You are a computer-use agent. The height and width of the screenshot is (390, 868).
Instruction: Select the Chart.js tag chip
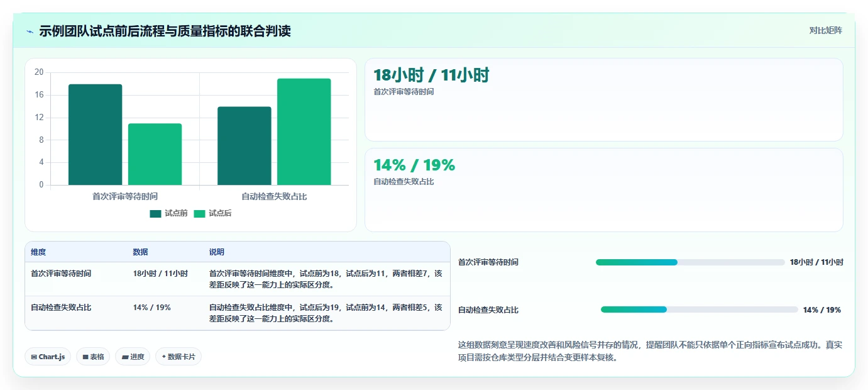coord(48,357)
